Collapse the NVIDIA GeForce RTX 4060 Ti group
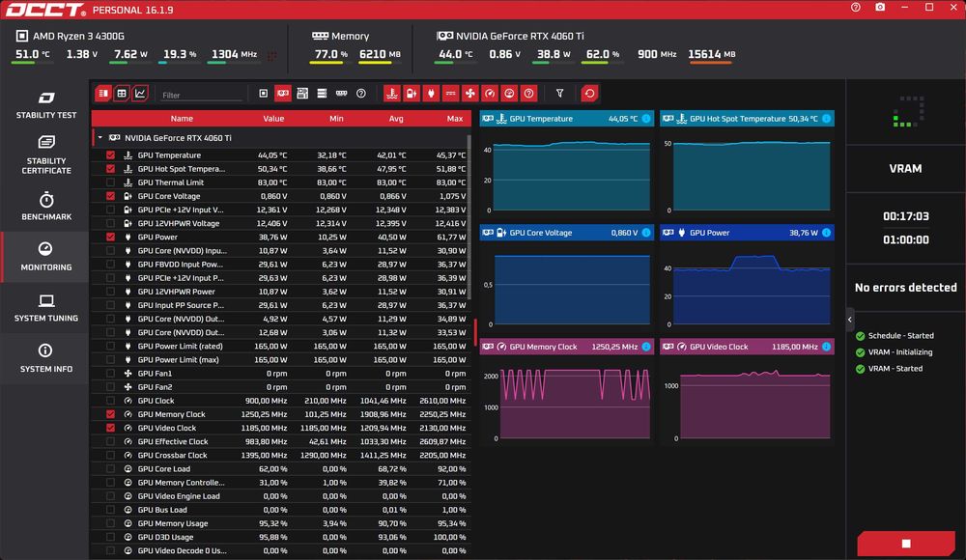966x560 pixels. tap(100, 138)
